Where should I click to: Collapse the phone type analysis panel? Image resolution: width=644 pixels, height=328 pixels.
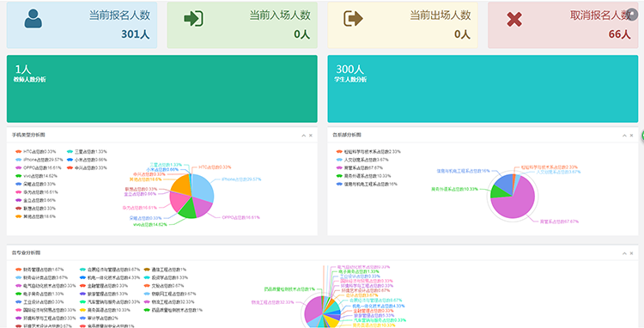point(303,135)
